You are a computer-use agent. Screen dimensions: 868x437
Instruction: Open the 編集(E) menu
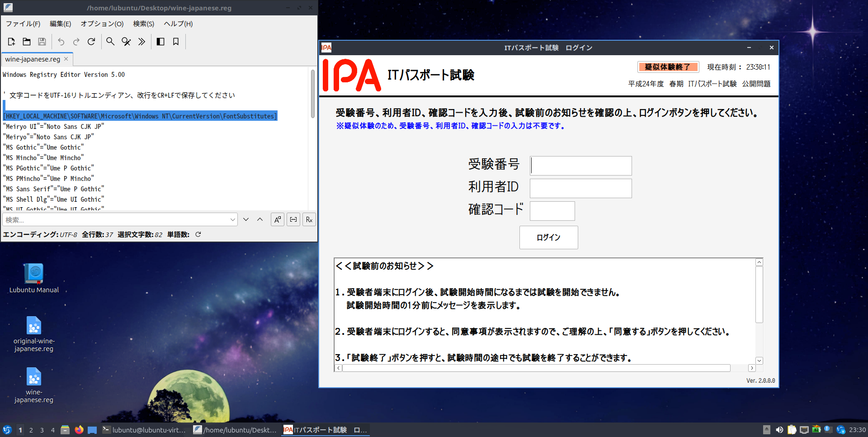(x=60, y=24)
